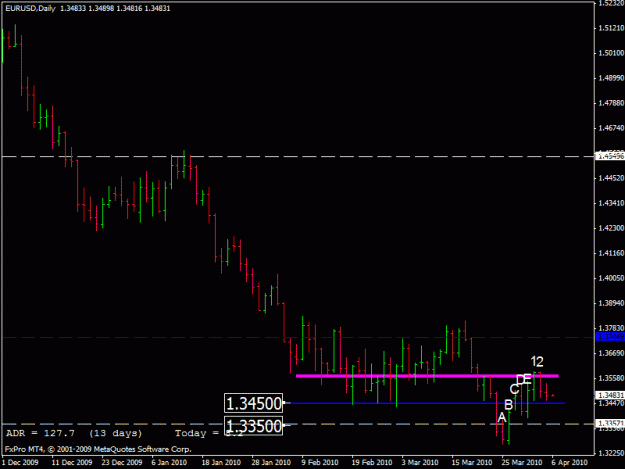Click the 1.43410 price scale value
The height and width of the screenshot is (469, 625).
[x=611, y=203]
